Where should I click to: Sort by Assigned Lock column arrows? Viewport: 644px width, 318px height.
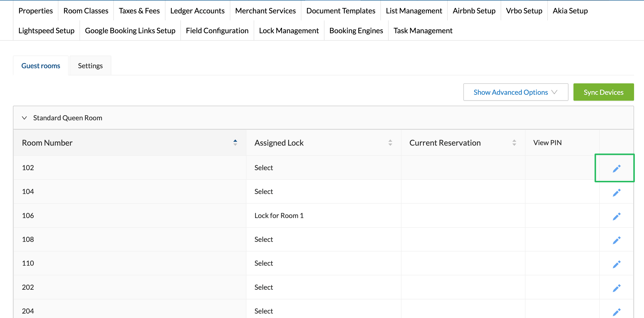[x=390, y=143]
